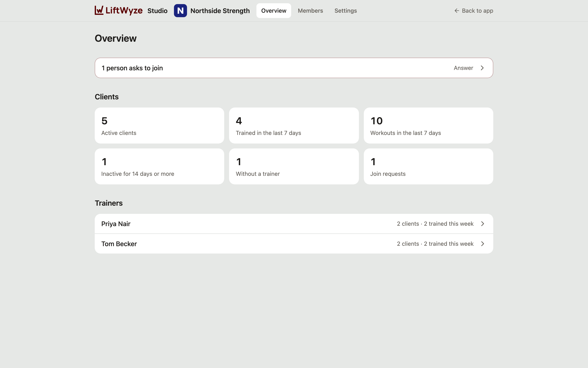Click the Trainers section heading
Image resolution: width=588 pixels, height=368 pixels.
click(109, 203)
